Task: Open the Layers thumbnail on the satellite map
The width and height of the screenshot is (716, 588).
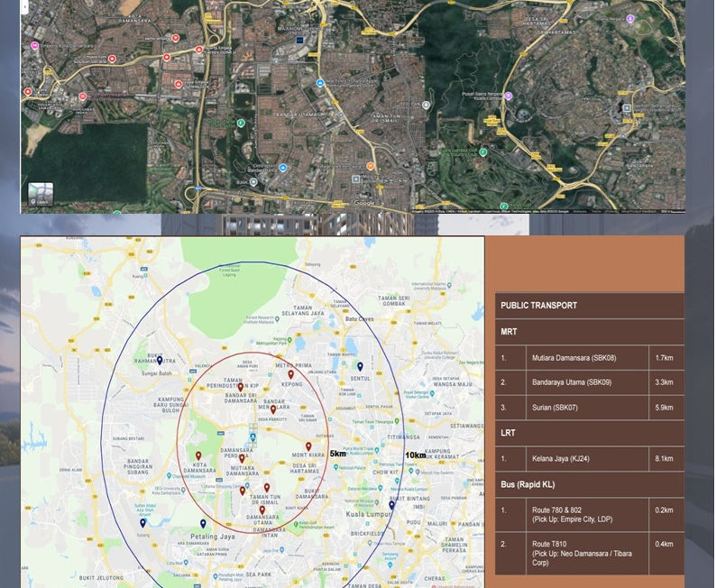Action: [41, 194]
